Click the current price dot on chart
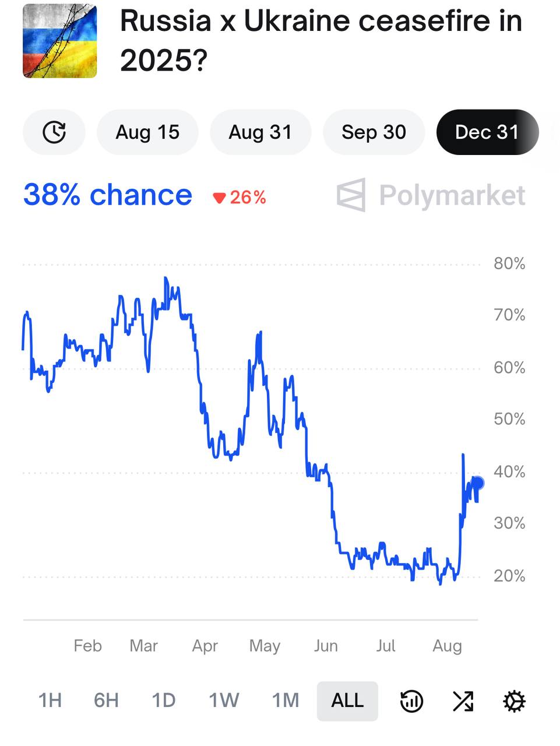The image size is (560, 746). (478, 483)
